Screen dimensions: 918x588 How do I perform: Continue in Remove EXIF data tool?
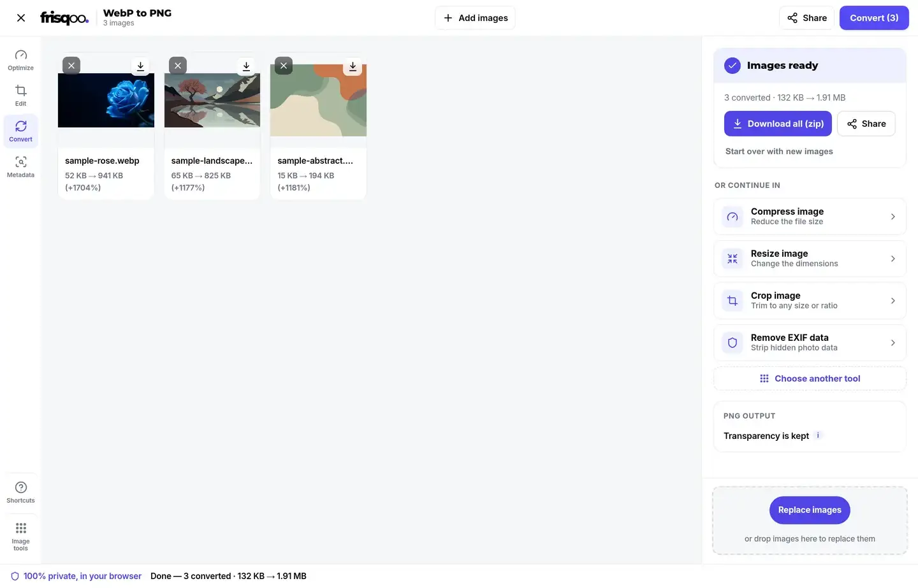(810, 343)
